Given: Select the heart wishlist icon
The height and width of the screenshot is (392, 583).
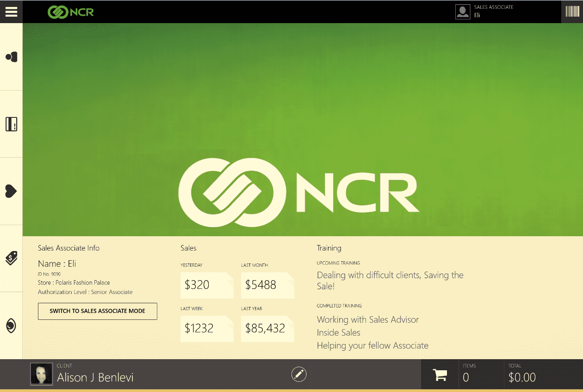Looking at the screenshot, I should (x=11, y=190).
